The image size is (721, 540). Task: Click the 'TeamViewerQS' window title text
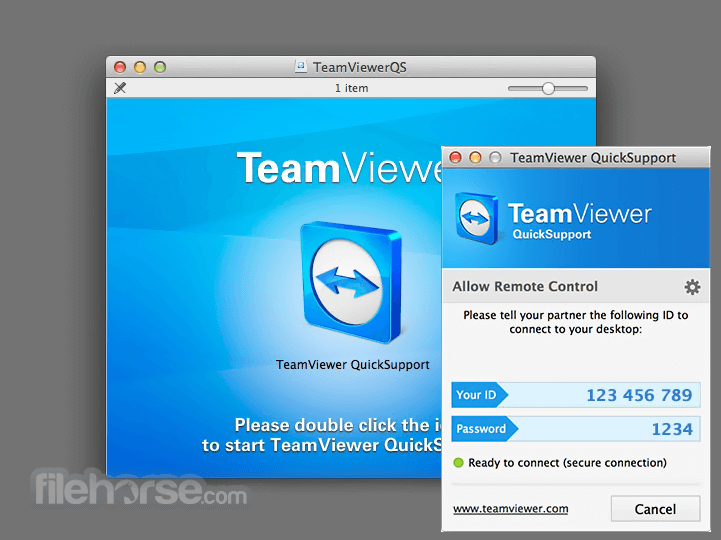tap(360, 68)
